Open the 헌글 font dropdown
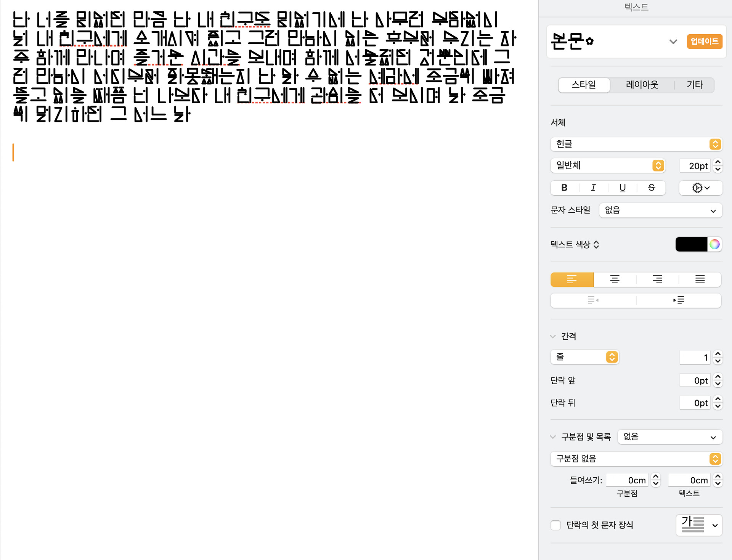Viewport: 732px width, 560px height. coord(636,144)
